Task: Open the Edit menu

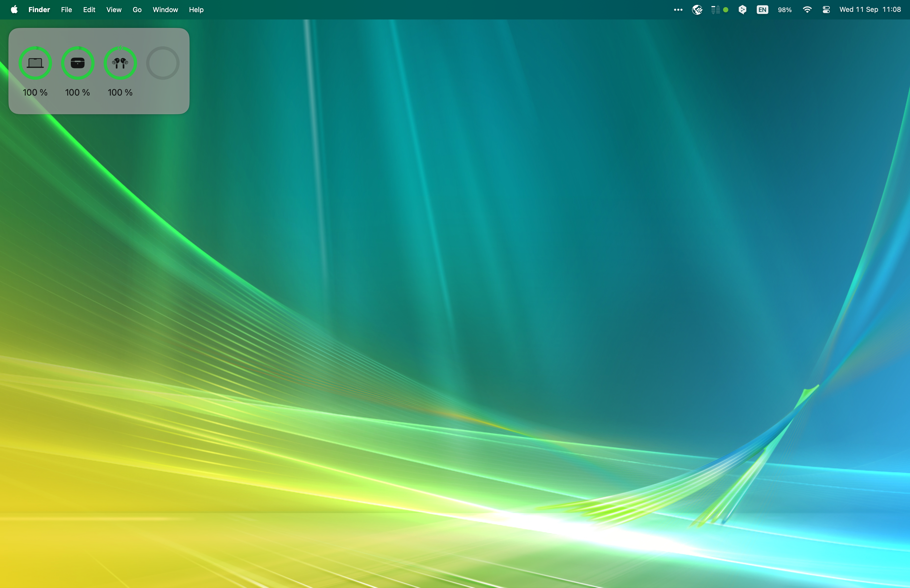Action: [x=89, y=9]
